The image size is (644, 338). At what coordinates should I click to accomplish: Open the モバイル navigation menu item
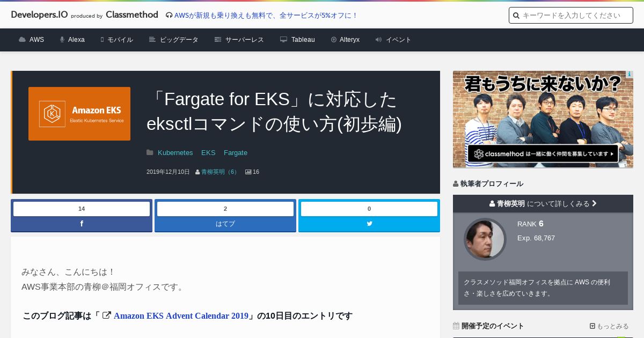120,40
